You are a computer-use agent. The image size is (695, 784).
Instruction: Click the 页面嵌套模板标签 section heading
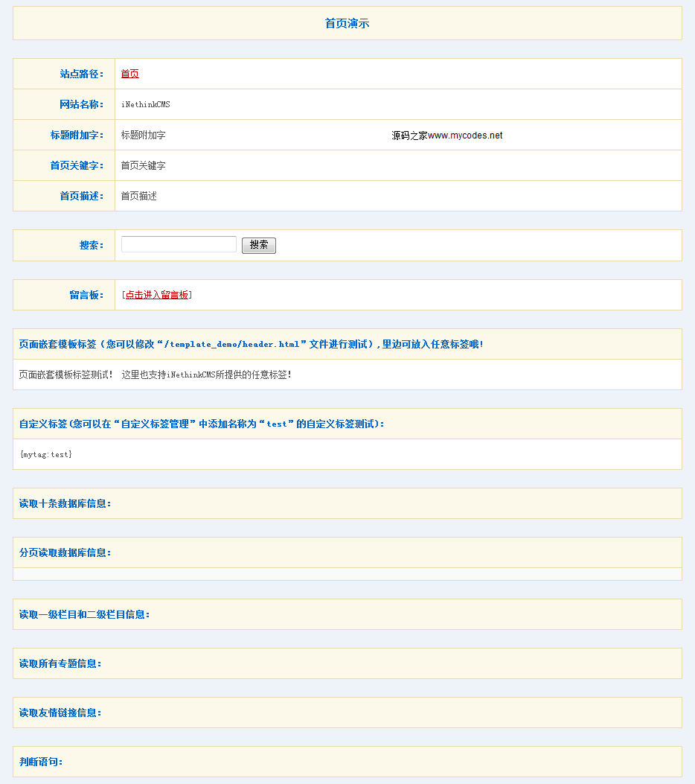pos(252,344)
